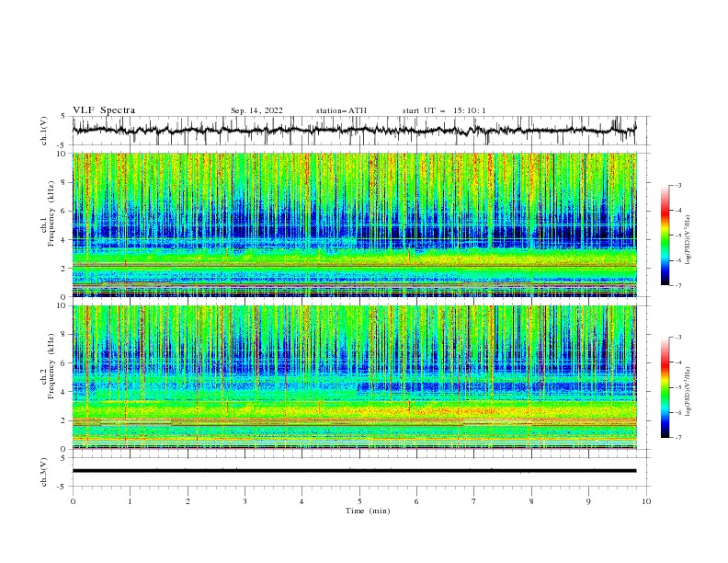The height and width of the screenshot is (563, 728).
Task: Click the ch.1 "Frequency (kHz)" axis label
Action: click(51, 214)
